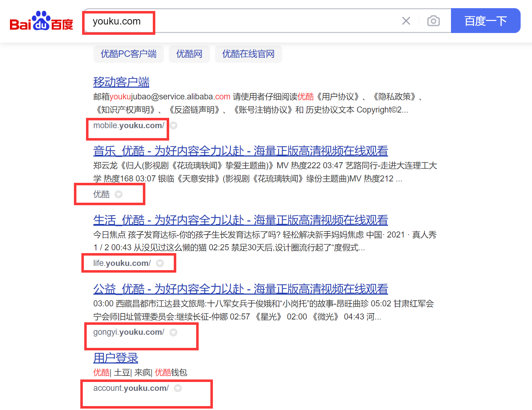This screenshot has height=410, width=532.
Task: Select the 优酷网 suggestion tag
Action: point(189,54)
